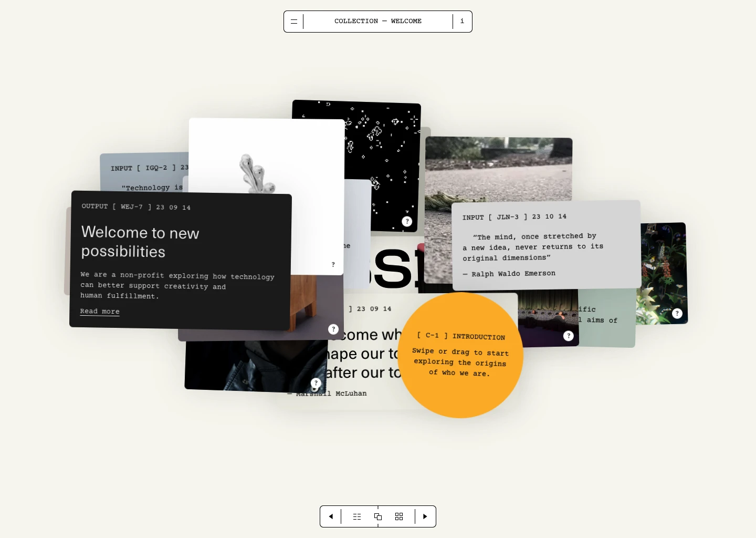Click the 'OUTPUT [ WEJ-7 ] 23 09 14' label
756x538 pixels.
[136, 207]
